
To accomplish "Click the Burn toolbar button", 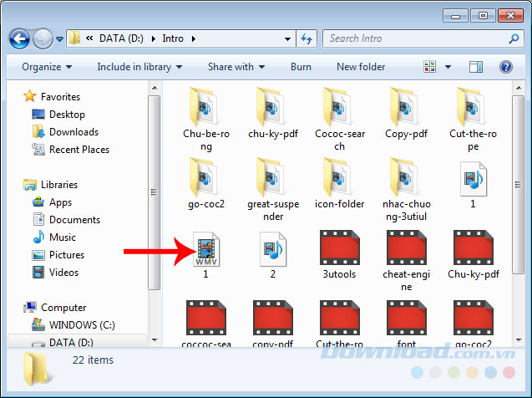I will click(301, 67).
